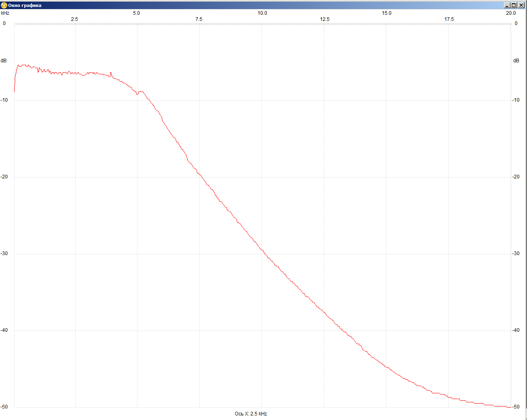Minimize the Окно графика window
The image size is (527, 420).
pos(507,5)
